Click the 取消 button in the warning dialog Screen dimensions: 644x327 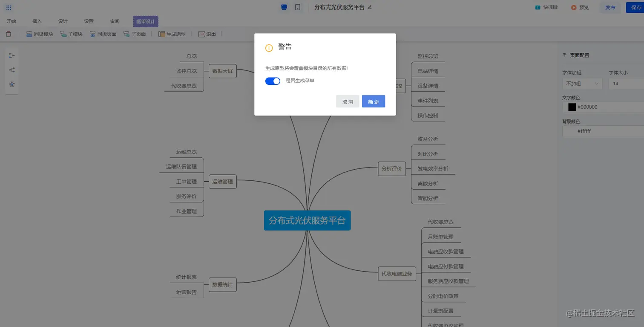tap(347, 101)
